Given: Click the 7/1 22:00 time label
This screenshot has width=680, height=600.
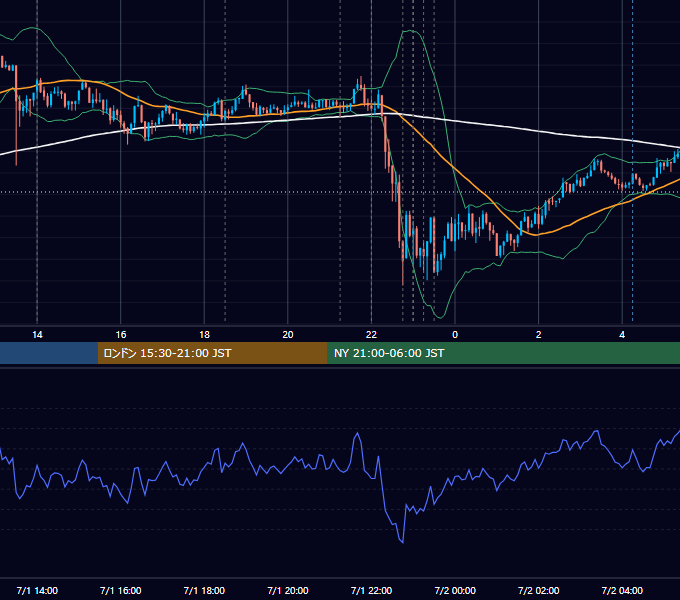Looking at the screenshot, I should pos(371,590).
